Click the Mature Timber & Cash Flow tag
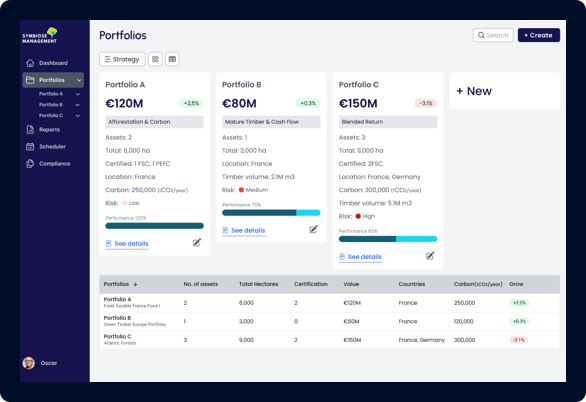The image size is (586, 402). (271, 122)
